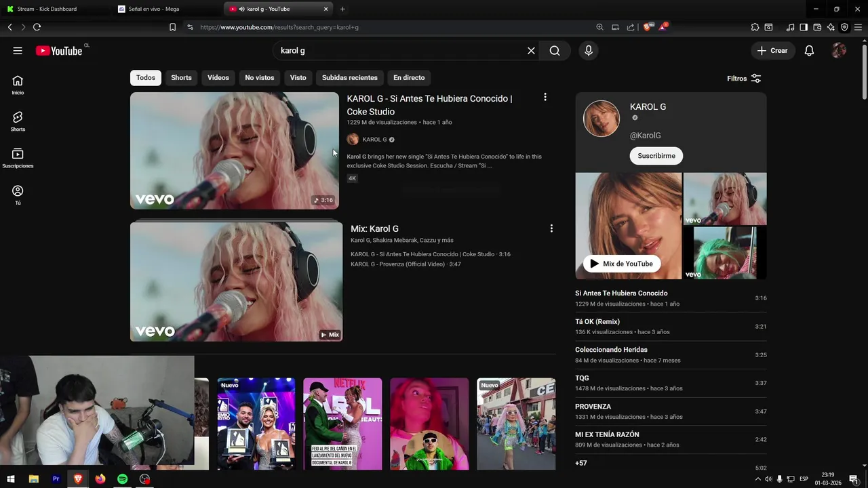Select the Vídeos filter chip
868x488 pixels.
click(218, 78)
